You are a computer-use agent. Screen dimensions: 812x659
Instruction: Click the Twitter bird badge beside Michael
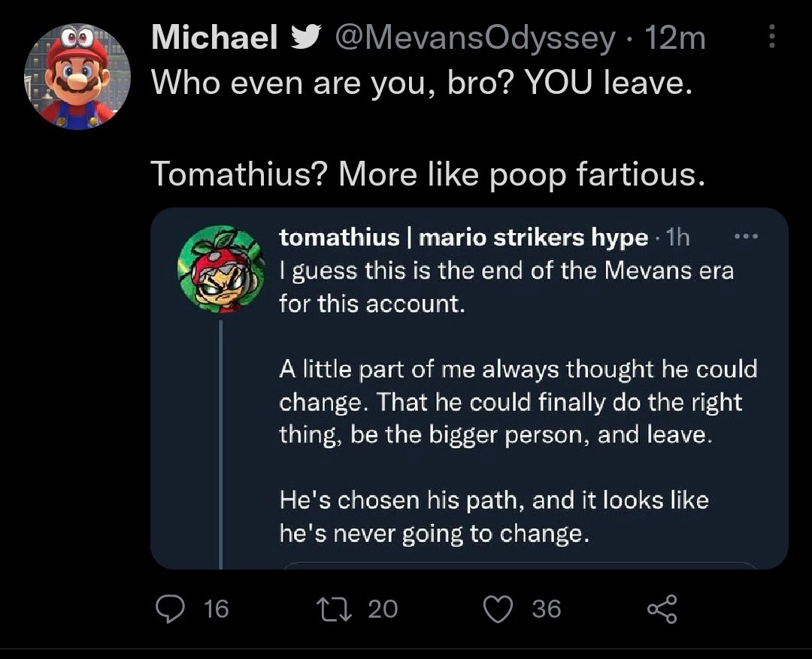click(x=306, y=38)
